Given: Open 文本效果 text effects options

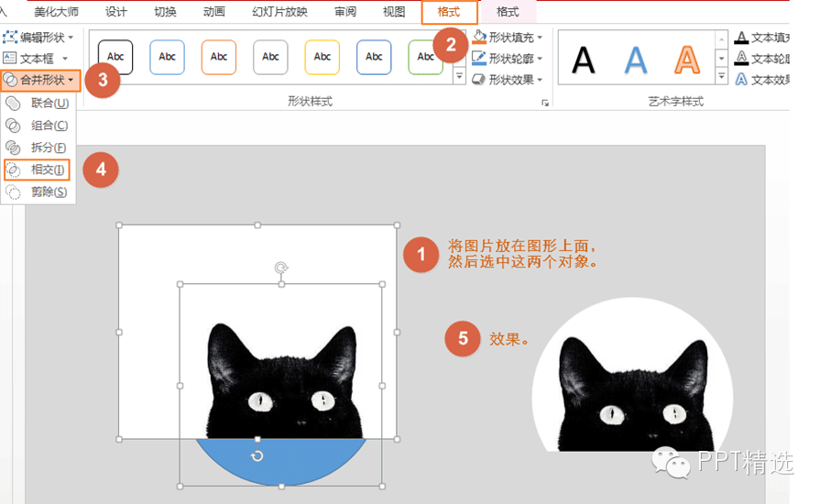Looking at the screenshot, I should (762, 80).
